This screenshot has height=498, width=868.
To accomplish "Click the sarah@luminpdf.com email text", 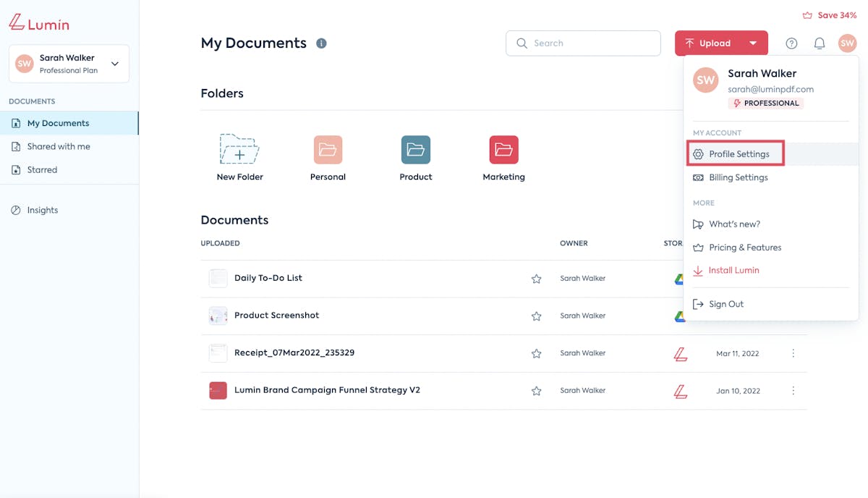I will tap(770, 89).
